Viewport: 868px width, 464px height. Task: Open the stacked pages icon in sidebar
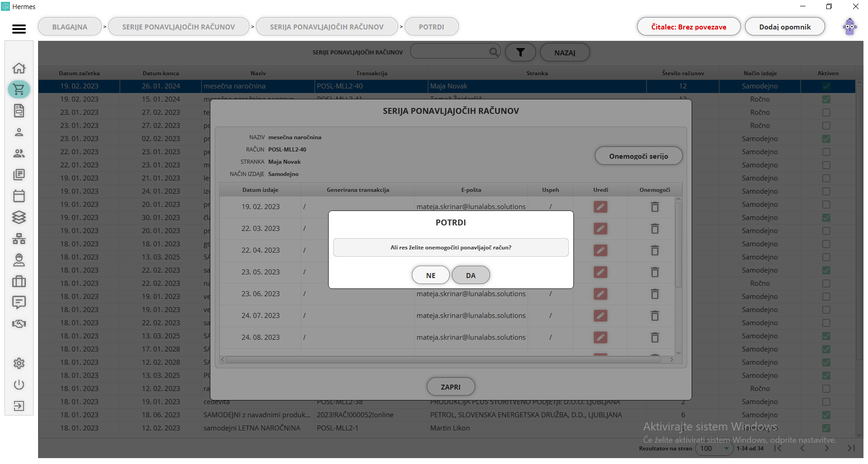point(19,175)
